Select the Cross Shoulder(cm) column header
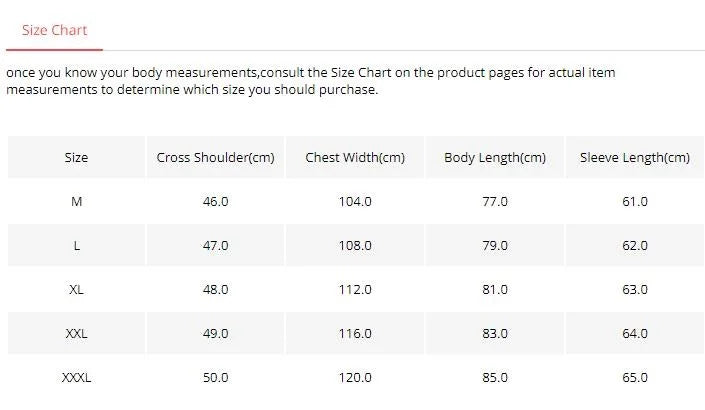 [x=215, y=157]
